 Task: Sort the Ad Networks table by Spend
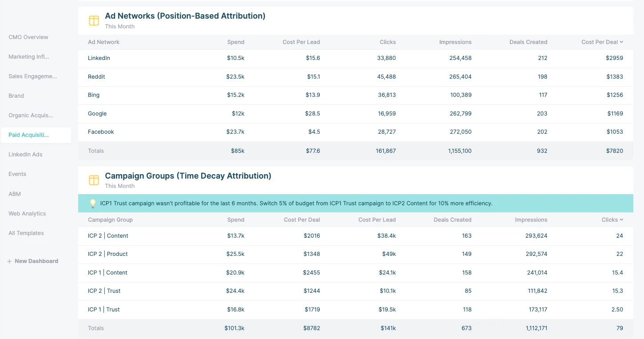pyautogui.click(x=235, y=42)
